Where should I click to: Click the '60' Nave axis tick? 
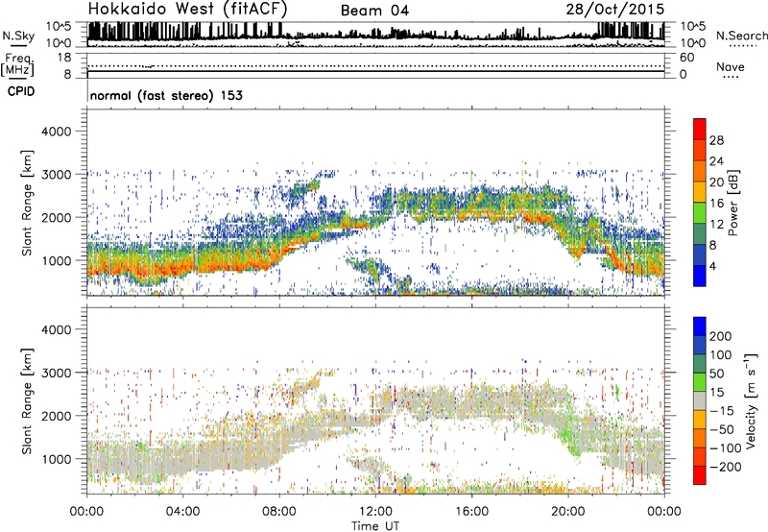point(686,58)
